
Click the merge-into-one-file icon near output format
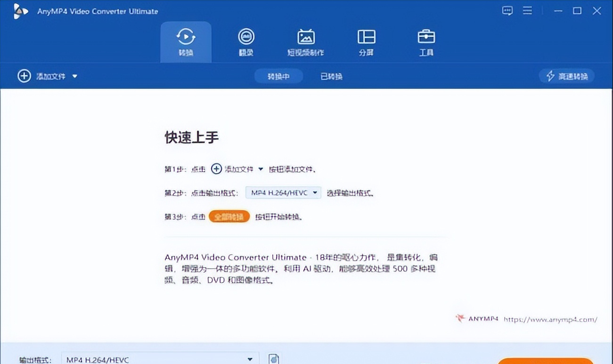274,359
